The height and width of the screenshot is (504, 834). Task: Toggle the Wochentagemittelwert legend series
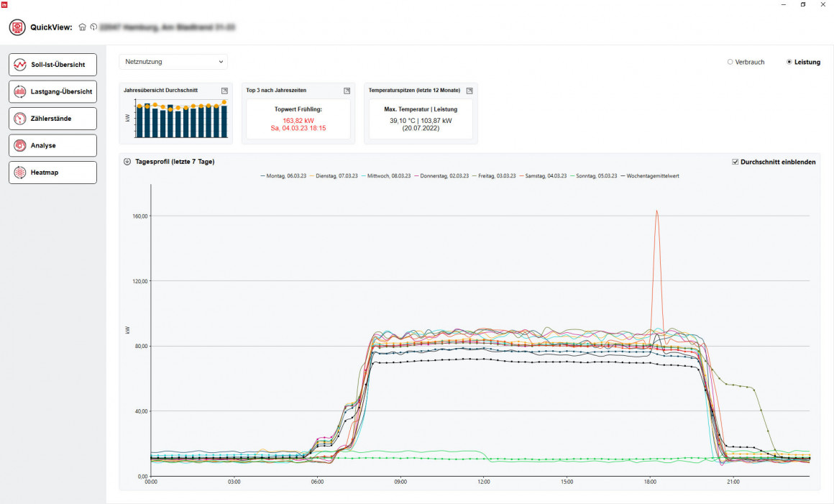pos(653,175)
